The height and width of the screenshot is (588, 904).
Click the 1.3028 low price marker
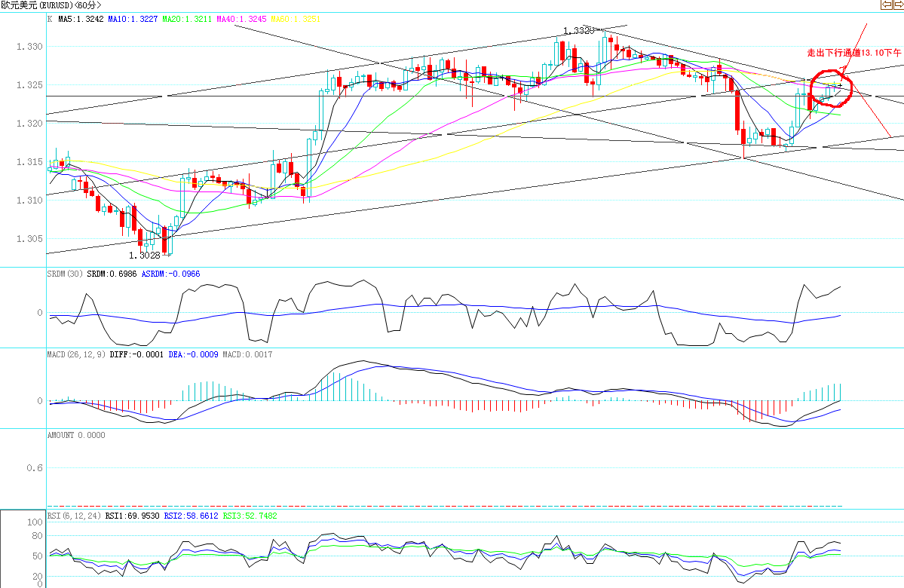(x=144, y=256)
